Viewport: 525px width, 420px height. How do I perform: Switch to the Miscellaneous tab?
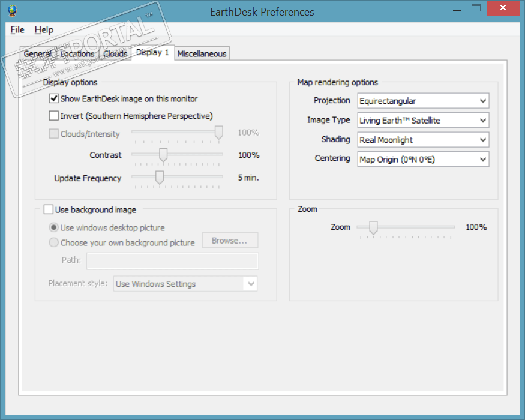pyautogui.click(x=202, y=53)
